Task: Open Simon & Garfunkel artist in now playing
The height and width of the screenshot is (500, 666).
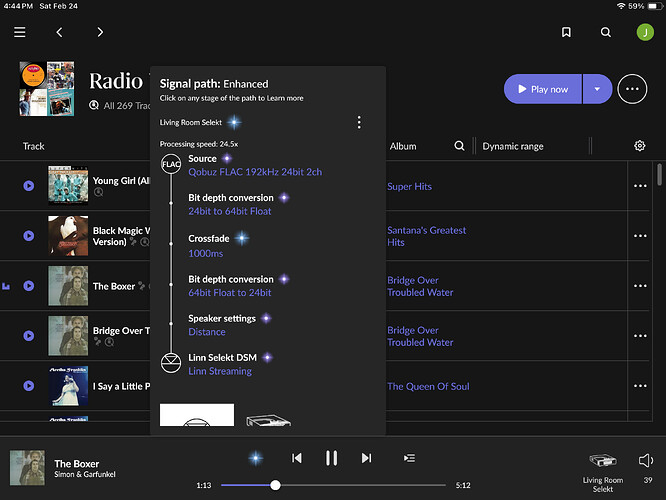Action: (x=85, y=474)
